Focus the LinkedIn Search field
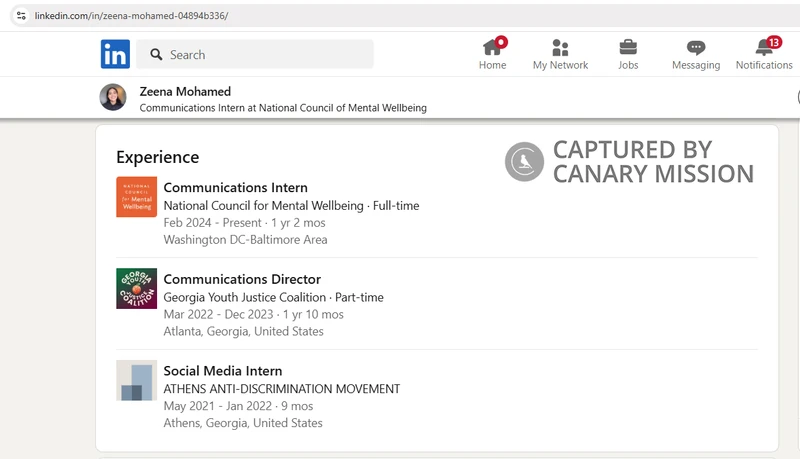Image resolution: width=800 pixels, height=459 pixels. tap(255, 55)
